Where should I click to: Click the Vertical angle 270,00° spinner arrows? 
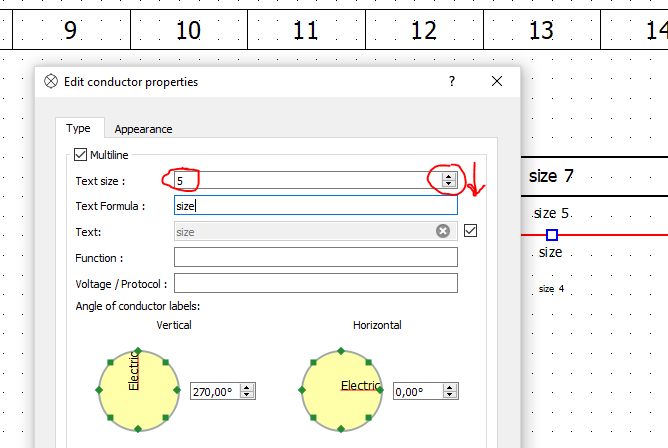(247, 392)
